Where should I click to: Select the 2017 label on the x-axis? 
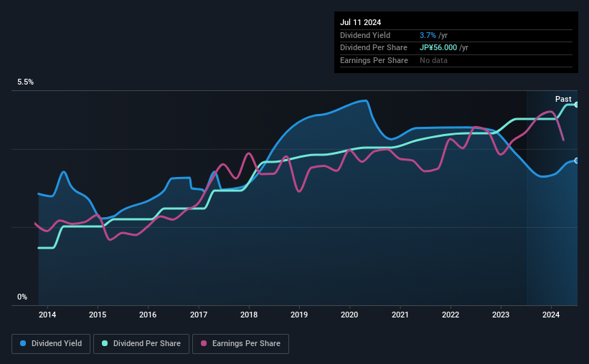click(198, 315)
